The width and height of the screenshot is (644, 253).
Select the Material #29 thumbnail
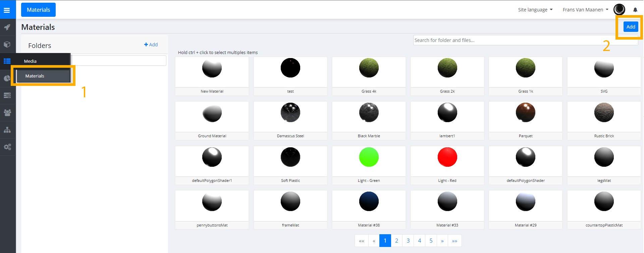coord(526,210)
